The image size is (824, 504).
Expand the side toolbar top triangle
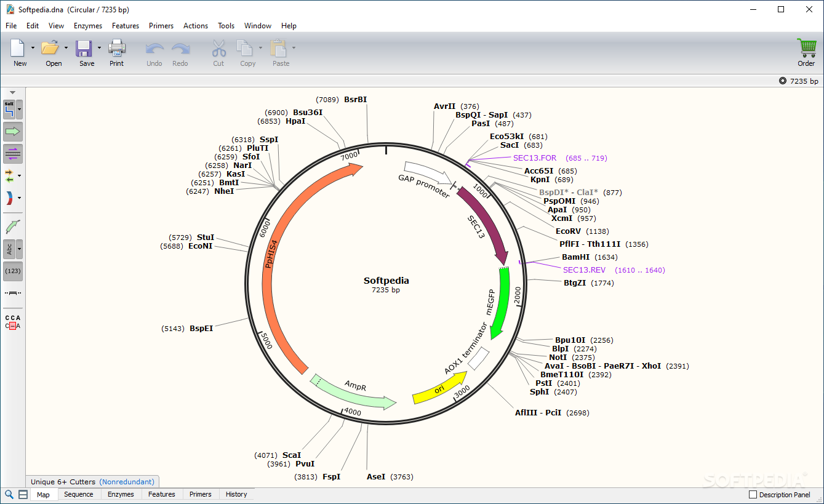pos(13,93)
